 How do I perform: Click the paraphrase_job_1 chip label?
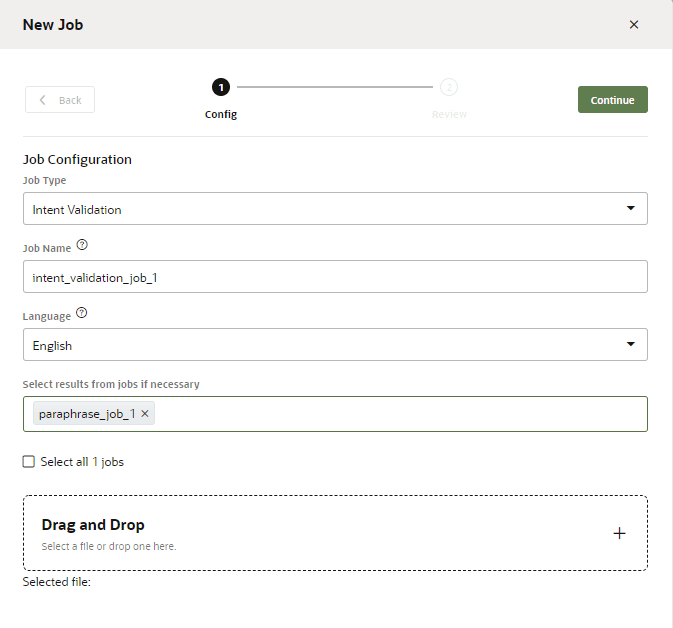pos(87,414)
